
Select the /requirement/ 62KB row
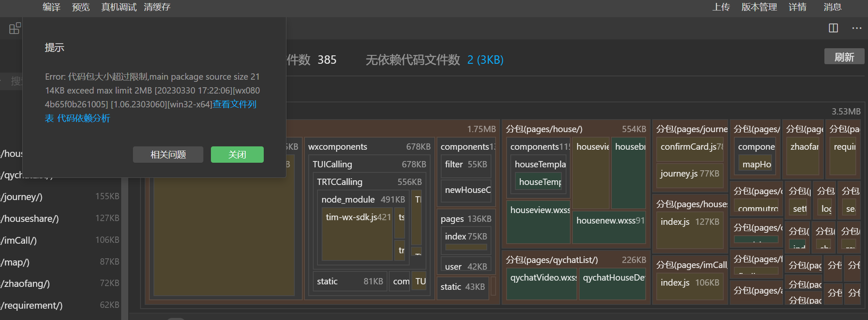click(x=60, y=305)
